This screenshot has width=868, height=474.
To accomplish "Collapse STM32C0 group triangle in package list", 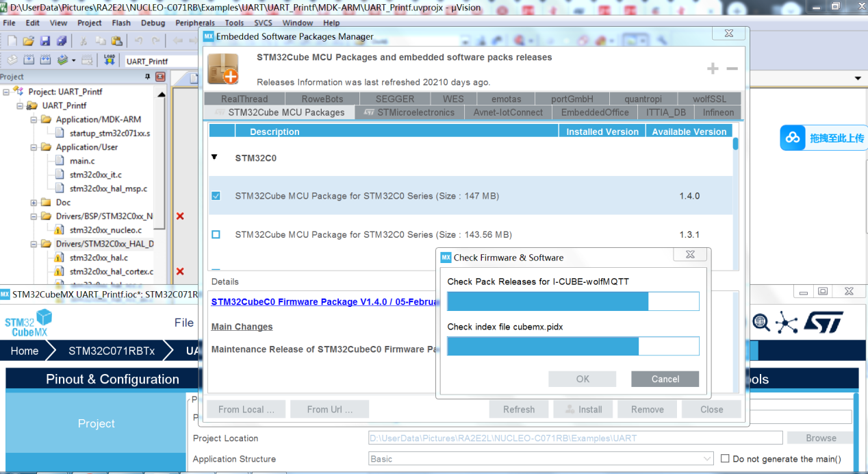I will pos(214,158).
